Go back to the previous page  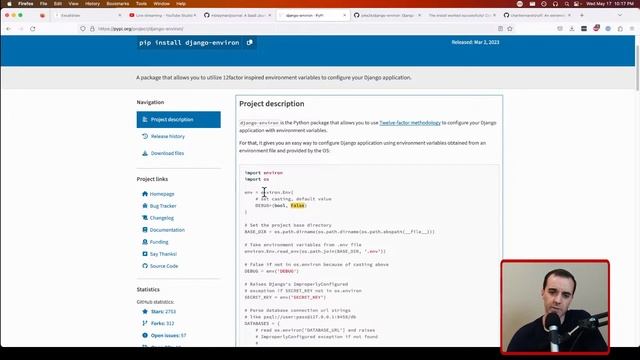(9, 29)
